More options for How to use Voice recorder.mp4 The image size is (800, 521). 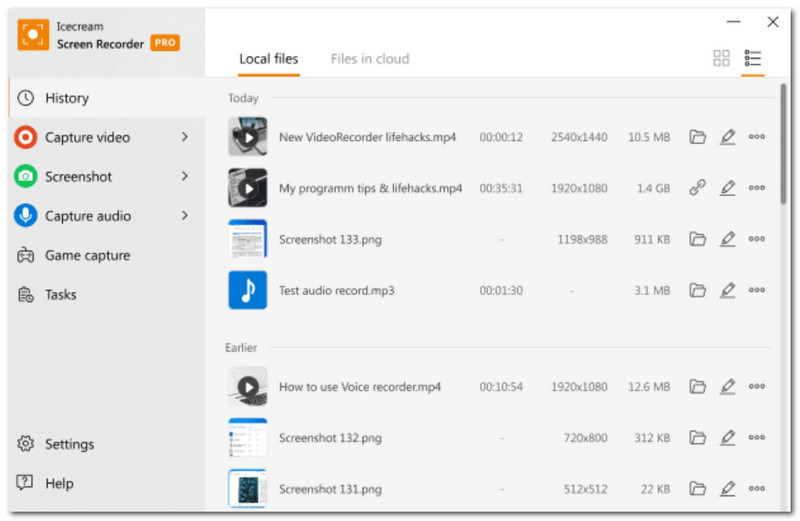point(757,386)
